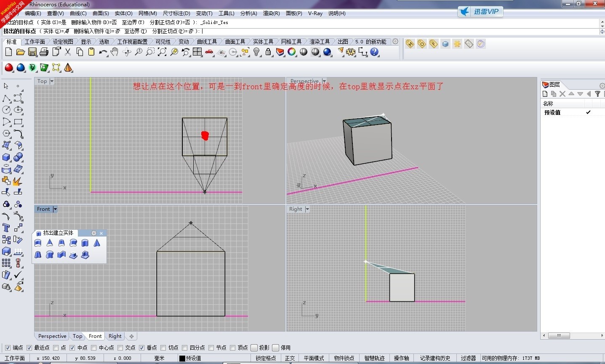Click the 毫米 units text in status bar

coord(159,358)
